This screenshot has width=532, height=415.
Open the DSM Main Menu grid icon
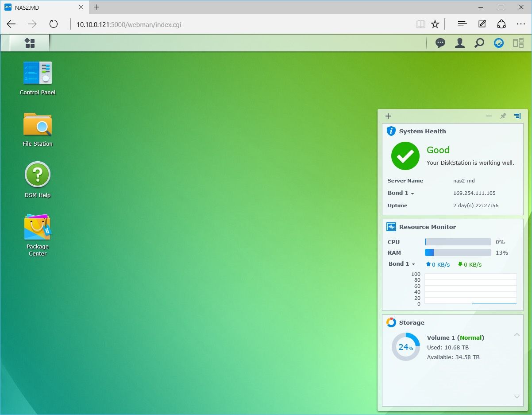point(30,43)
